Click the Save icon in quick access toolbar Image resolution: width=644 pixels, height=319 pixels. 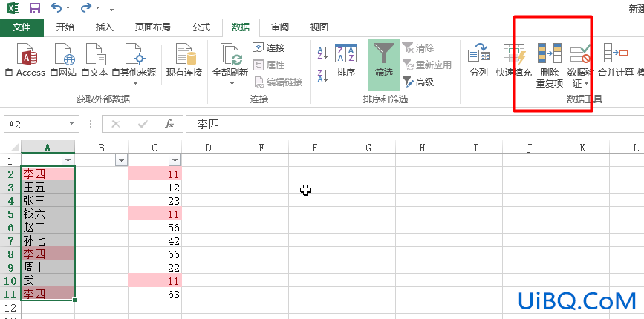(36, 8)
